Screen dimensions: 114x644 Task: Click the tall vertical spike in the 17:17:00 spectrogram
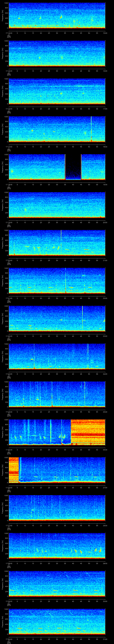pyautogui.click(x=91, y=129)
